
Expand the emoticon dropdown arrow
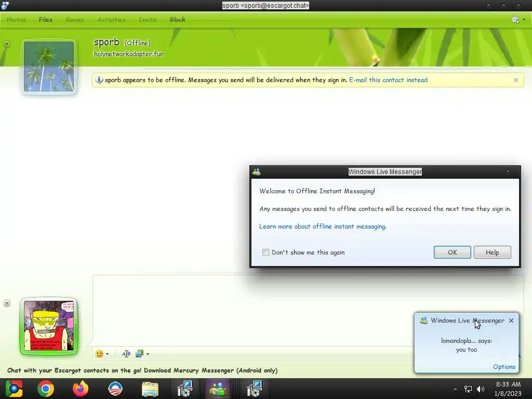click(x=107, y=354)
